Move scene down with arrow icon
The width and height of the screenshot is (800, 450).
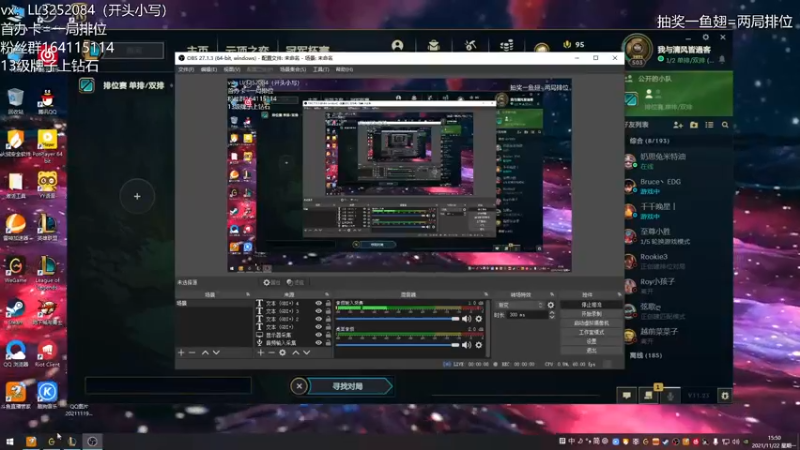[x=216, y=353]
